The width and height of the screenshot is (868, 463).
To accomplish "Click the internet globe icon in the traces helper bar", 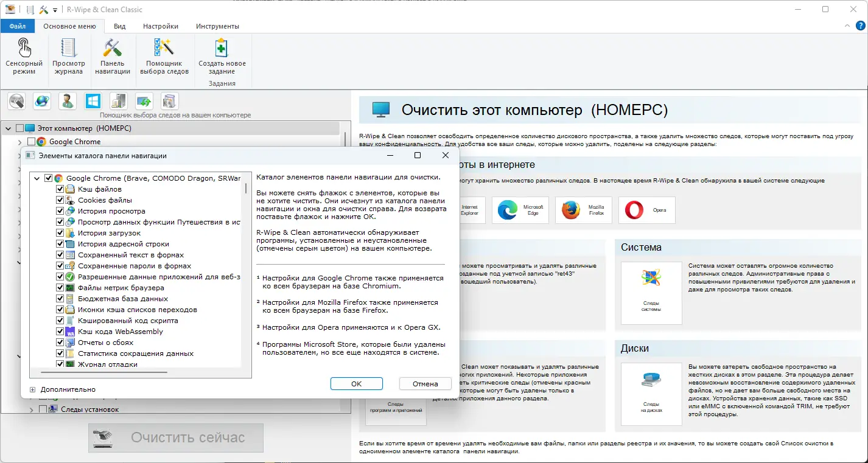I will (42, 101).
